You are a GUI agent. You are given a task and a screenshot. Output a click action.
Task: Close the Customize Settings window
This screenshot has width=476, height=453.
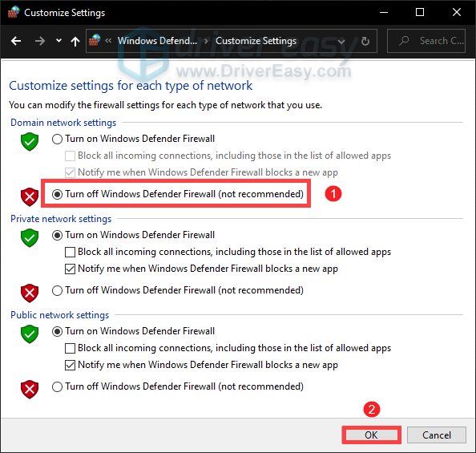[x=457, y=13]
